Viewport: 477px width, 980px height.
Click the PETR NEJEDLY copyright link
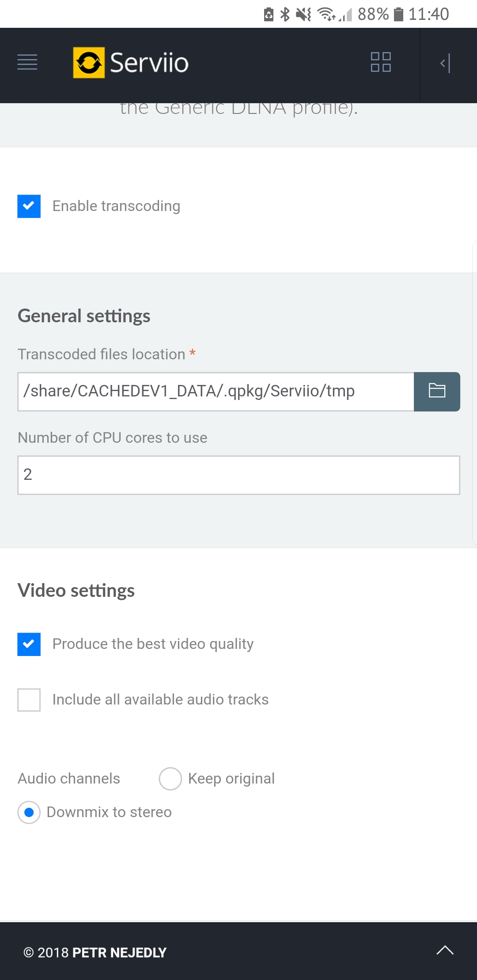click(120, 952)
